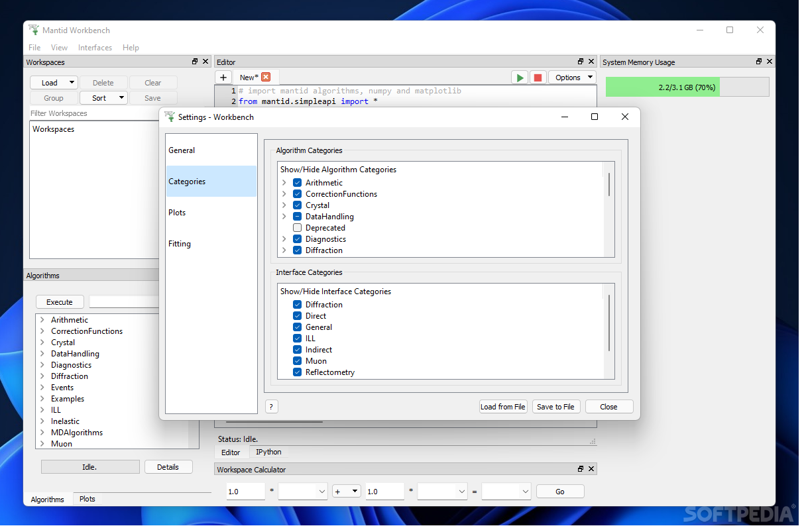The width and height of the screenshot is (806, 532).
Task: Open the operator dropdown in Workspace Calculator
Action: [346, 492]
